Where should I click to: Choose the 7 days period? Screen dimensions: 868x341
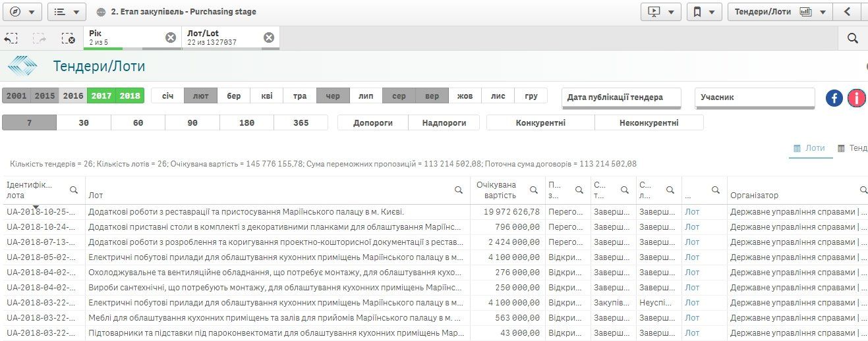(x=30, y=122)
